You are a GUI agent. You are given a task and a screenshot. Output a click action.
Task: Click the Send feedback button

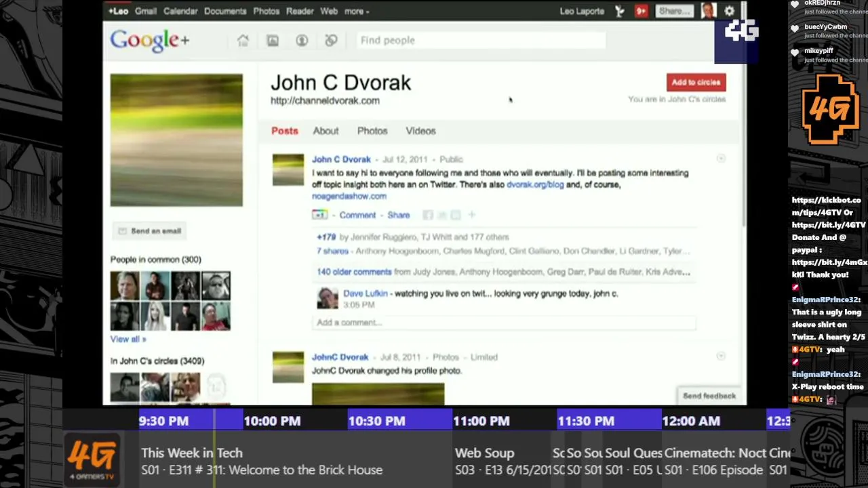(x=709, y=396)
